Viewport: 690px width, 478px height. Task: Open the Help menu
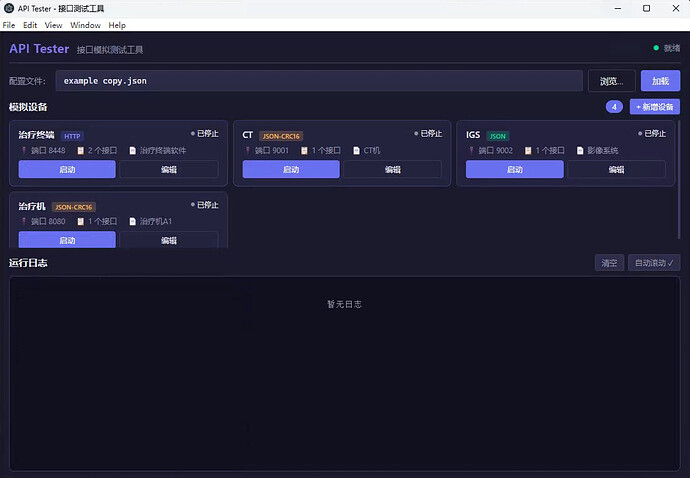[117, 25]
